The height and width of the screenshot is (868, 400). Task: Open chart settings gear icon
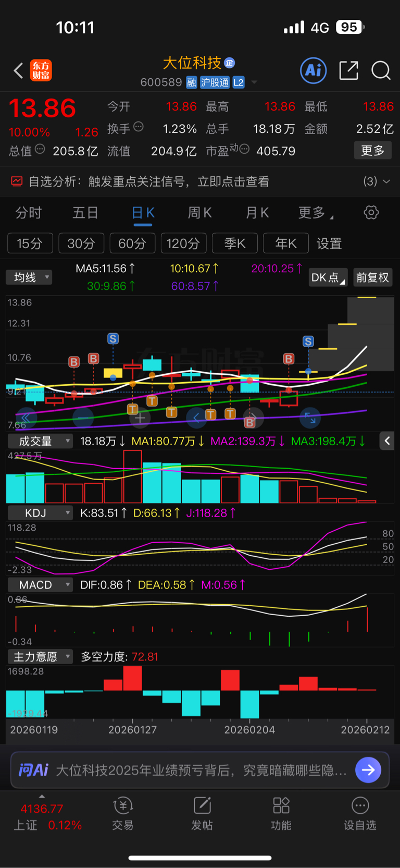click(x=371, y=213)
